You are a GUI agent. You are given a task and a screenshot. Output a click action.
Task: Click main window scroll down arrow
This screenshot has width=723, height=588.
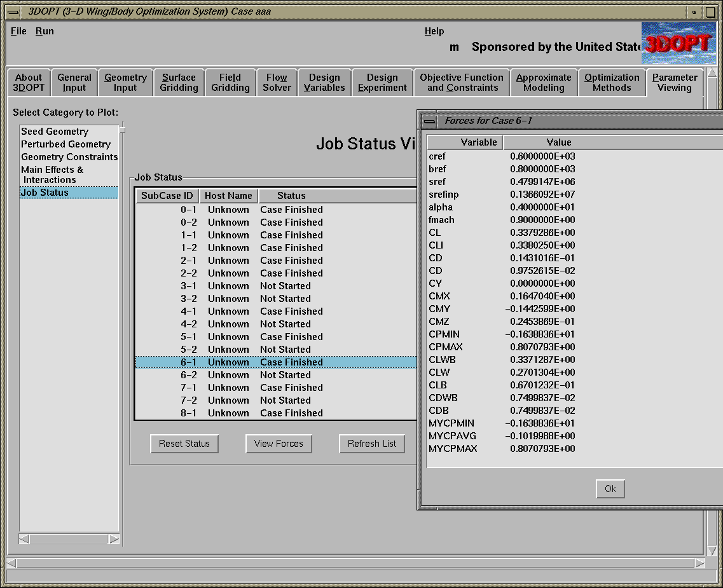click(712, 550)
